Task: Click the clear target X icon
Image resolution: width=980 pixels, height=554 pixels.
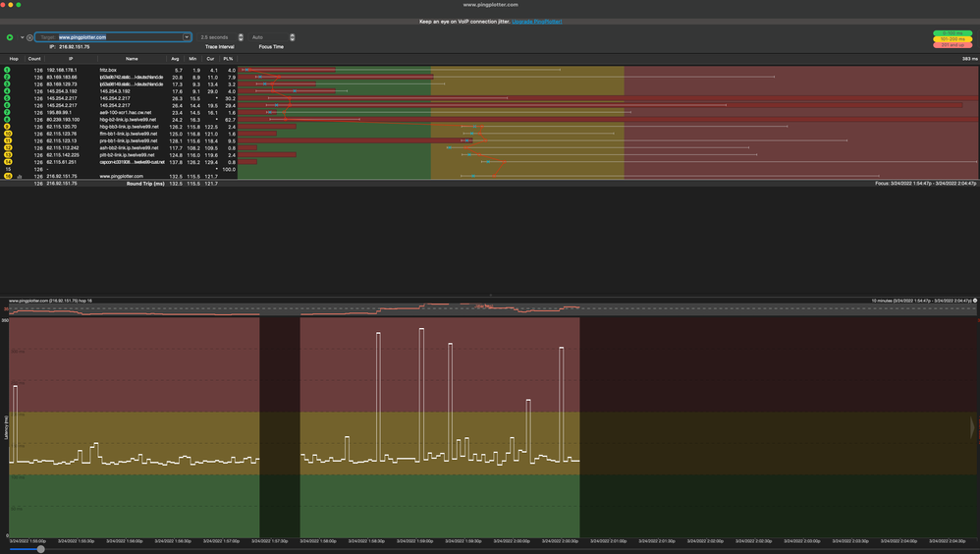Action: click(29, 37)
